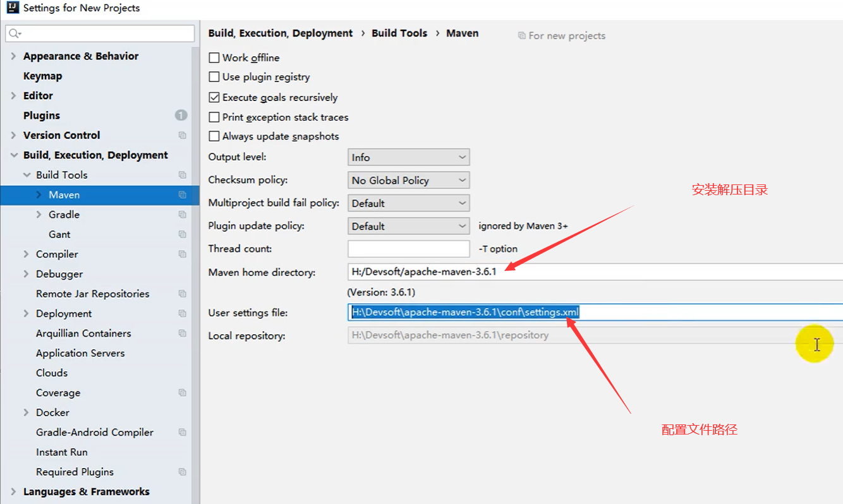Select Remote Jar Repositories settings

[93, 294]
